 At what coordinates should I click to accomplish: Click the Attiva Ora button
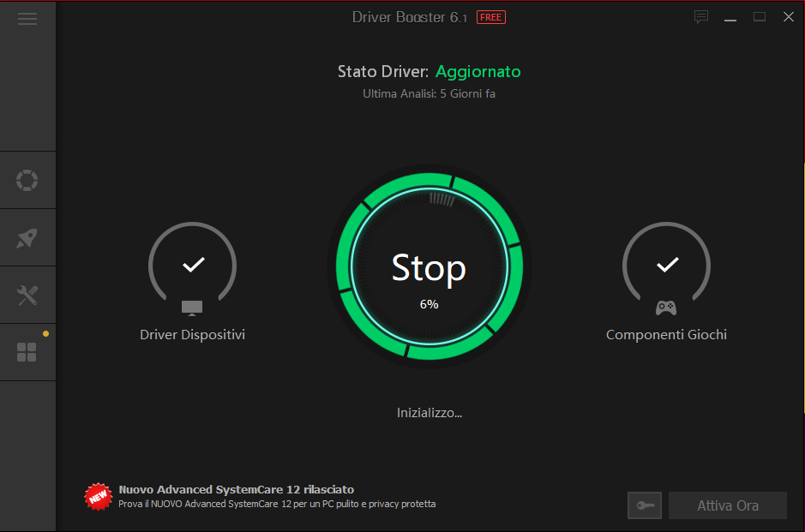click(728, 505)
